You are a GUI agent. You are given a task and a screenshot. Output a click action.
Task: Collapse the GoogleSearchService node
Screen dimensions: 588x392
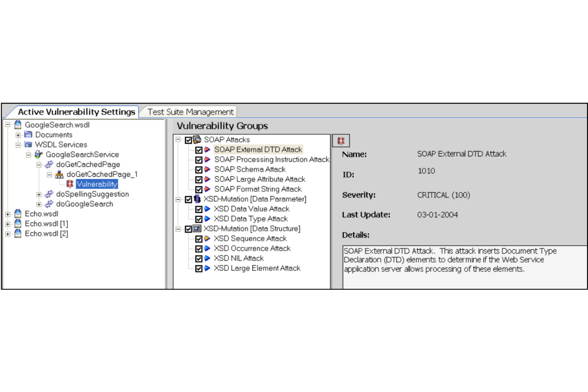click(28, 155)
